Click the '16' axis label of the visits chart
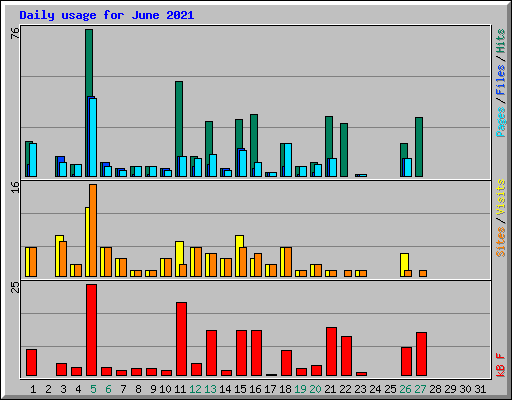The height and width of the screenshot is (400, 512). coord(15,188)
